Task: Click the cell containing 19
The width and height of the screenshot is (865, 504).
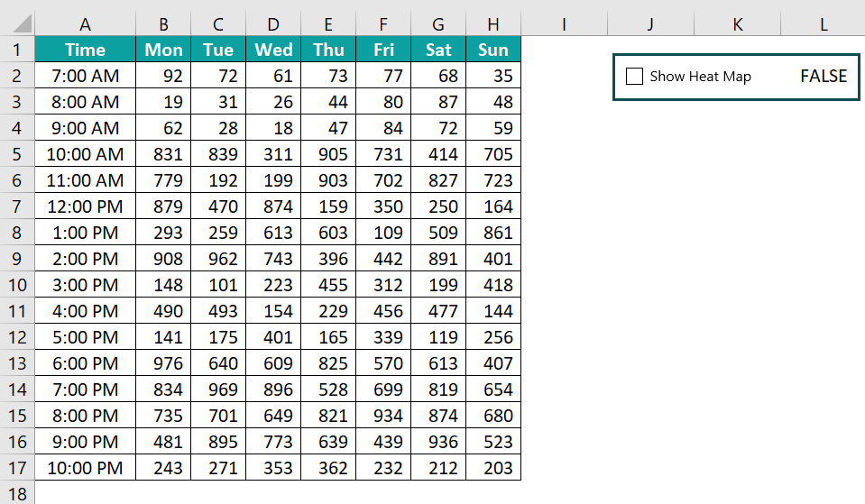Action: pos(163,102)
